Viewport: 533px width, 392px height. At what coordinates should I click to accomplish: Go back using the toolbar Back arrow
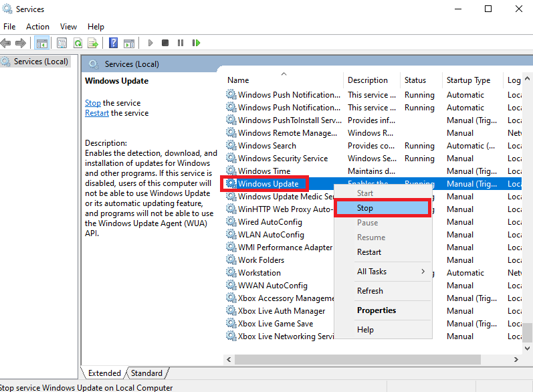tap(6, 43)
